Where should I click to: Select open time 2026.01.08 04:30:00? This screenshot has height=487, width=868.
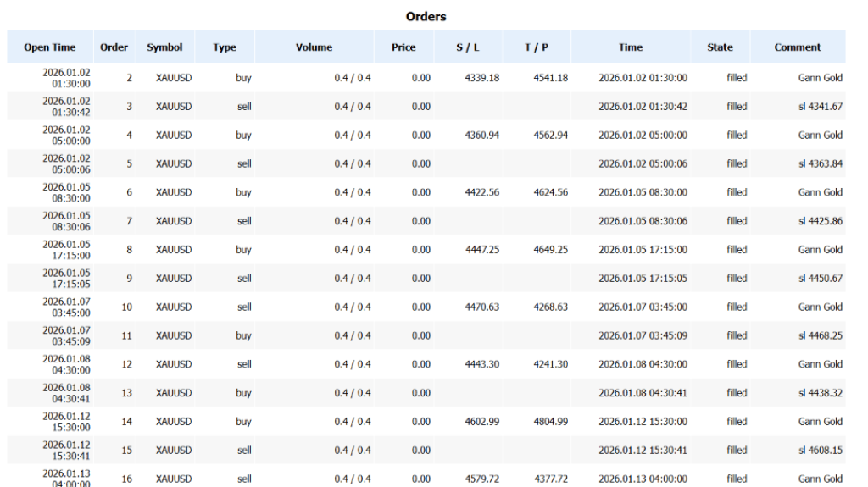(x=66, y=364)
